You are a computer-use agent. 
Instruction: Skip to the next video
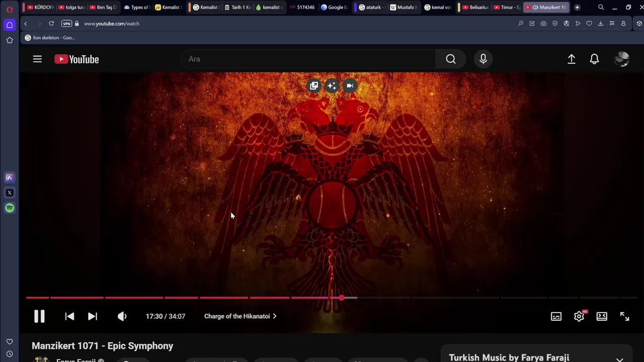click(x=93, y=316)
